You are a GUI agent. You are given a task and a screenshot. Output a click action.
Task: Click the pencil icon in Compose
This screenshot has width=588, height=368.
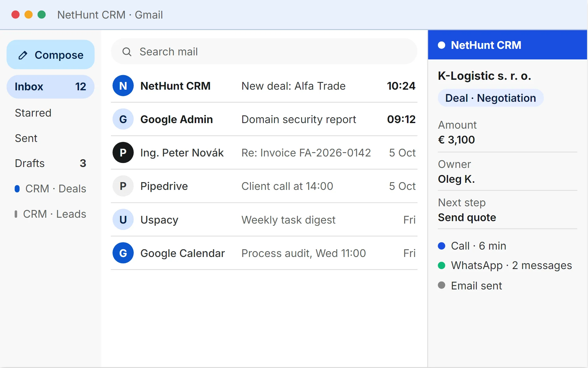tap(23, 55)
